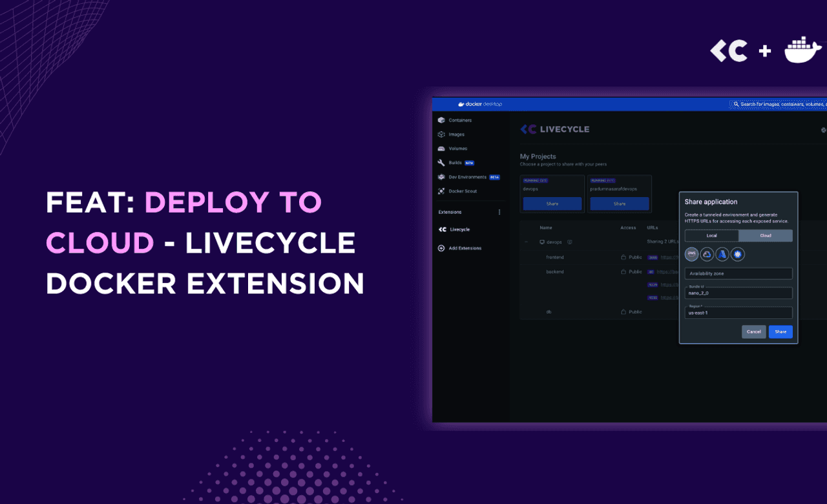The width and height of the screenshot is (827, 504).
Task: Click the lock icon on backend row
Action: [624, 272]
